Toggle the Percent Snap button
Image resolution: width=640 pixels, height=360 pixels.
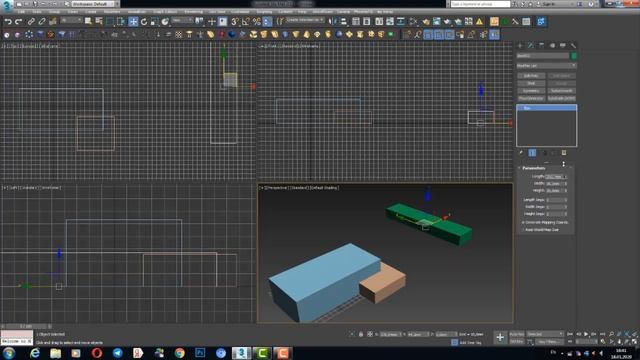pyautogui.click(x=256, y=21)
